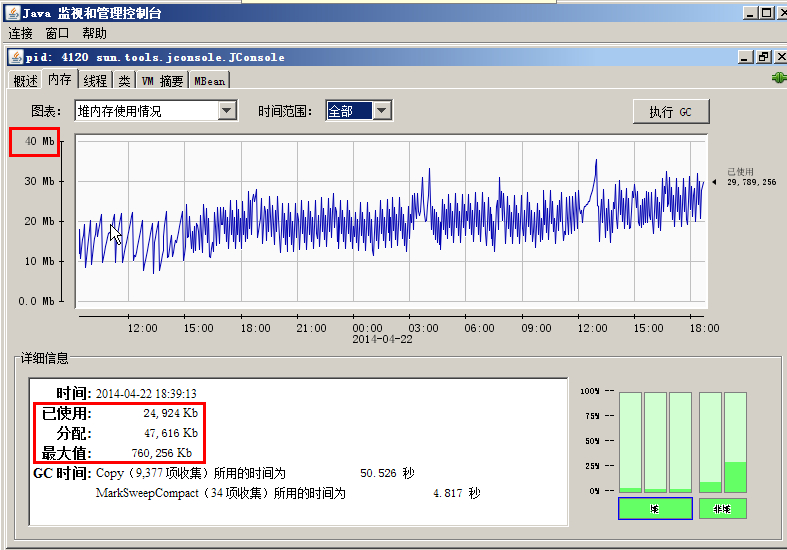The height and width of the screenshot is (550, 787).
Task: Click the Java icon in the outer title bar
Action: (x=13, y=13)
